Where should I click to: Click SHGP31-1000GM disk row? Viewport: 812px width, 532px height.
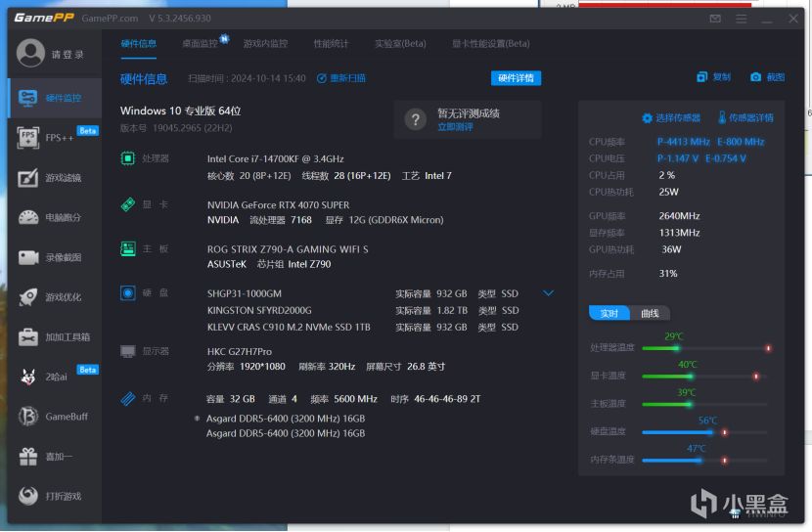click(x=363, y=293)
